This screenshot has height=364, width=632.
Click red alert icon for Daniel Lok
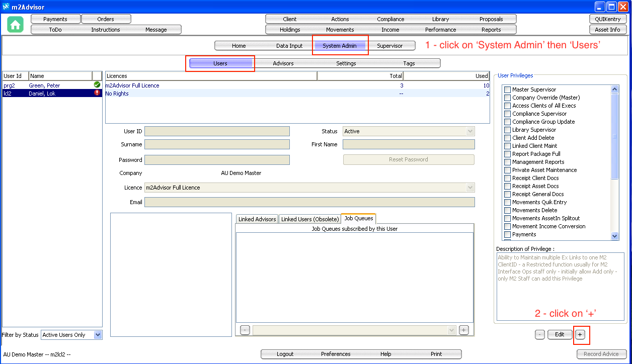pyautogui.click(x=97, y=94)
